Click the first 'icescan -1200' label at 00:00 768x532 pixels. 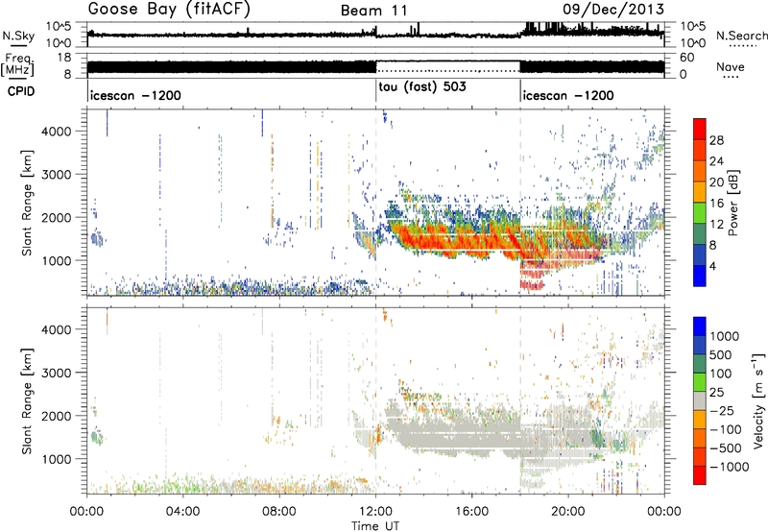tap(135, 95)
